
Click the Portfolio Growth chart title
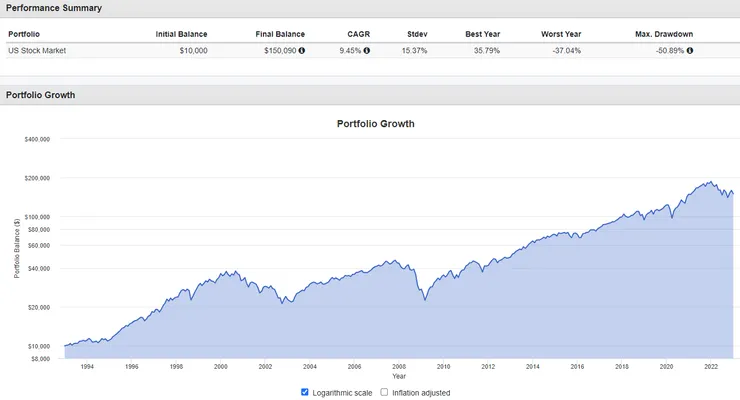[x=370, y=124]
